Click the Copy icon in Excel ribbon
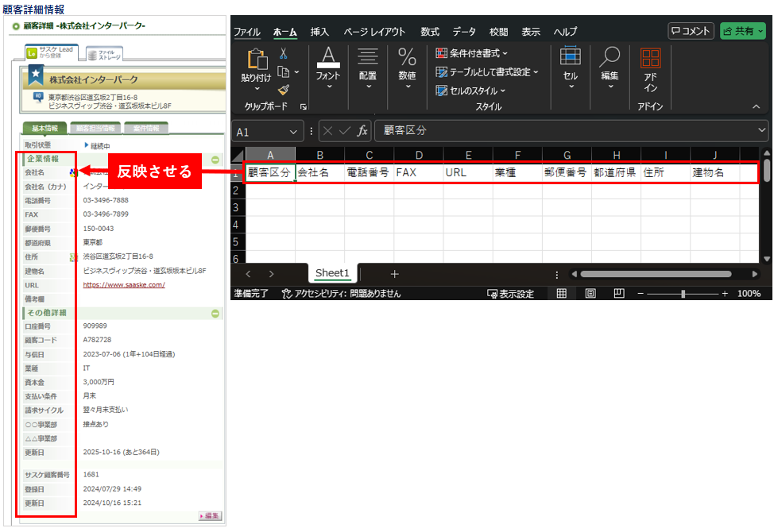The height and width of the screenshot is (532, 774). (284, 72)
